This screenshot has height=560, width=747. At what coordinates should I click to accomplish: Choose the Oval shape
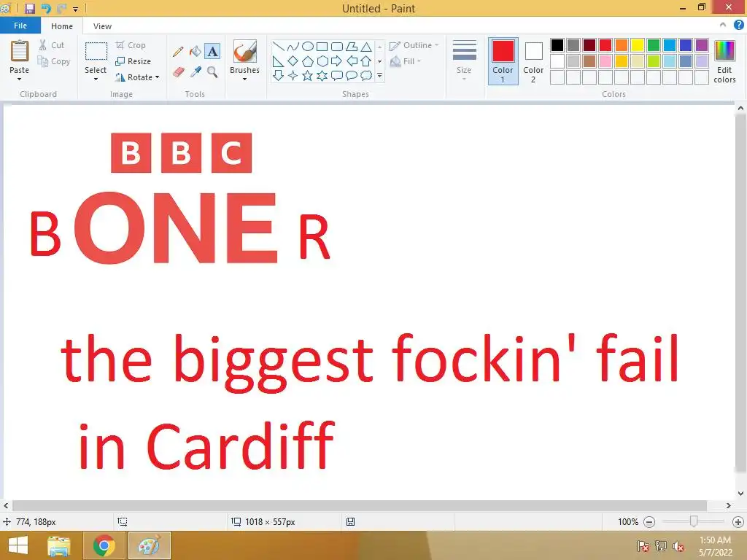click(x=308, y=47)
